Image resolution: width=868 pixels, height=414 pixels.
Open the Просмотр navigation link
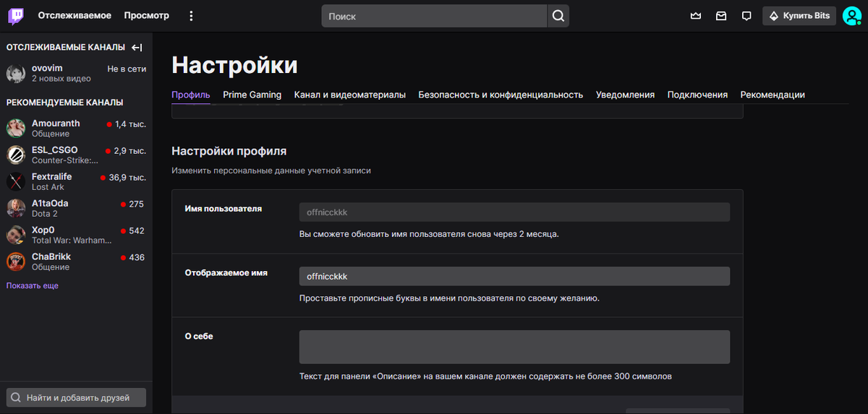147,15
